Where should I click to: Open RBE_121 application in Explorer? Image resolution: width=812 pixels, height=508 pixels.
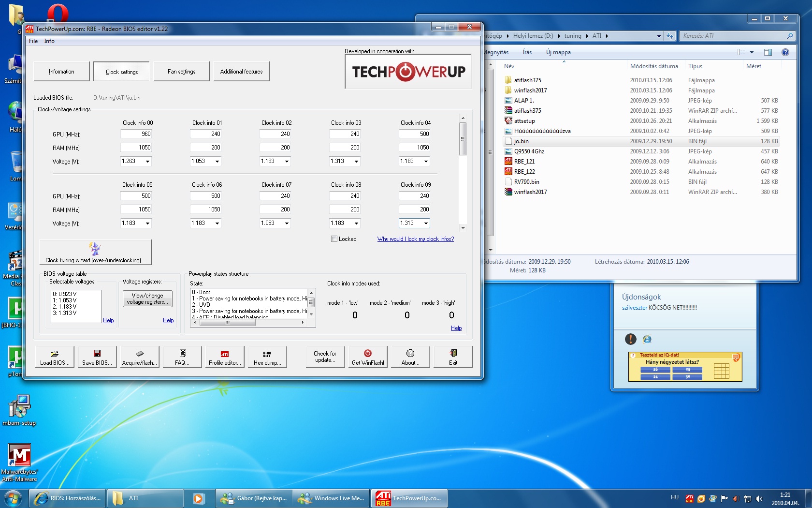(524, 162)
